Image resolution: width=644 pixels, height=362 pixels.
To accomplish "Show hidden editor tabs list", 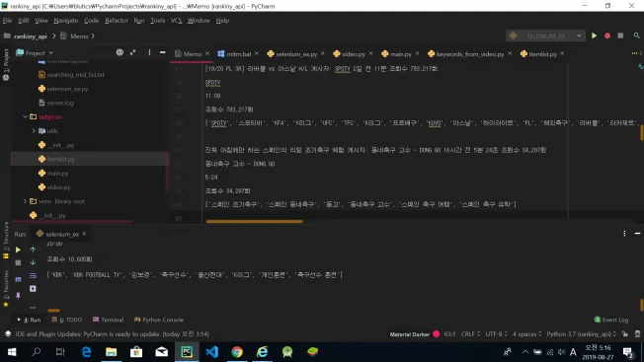I will [x=636, y=53].
